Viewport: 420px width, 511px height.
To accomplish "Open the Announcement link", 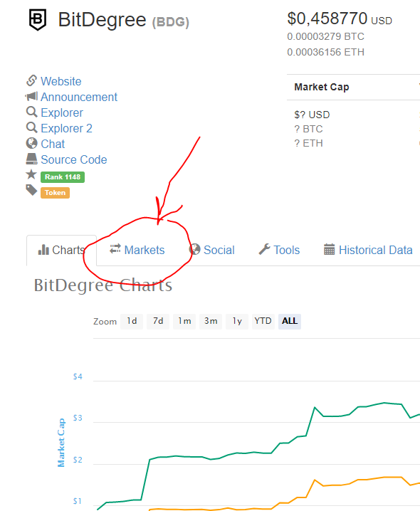I will (x=79, y=97).
